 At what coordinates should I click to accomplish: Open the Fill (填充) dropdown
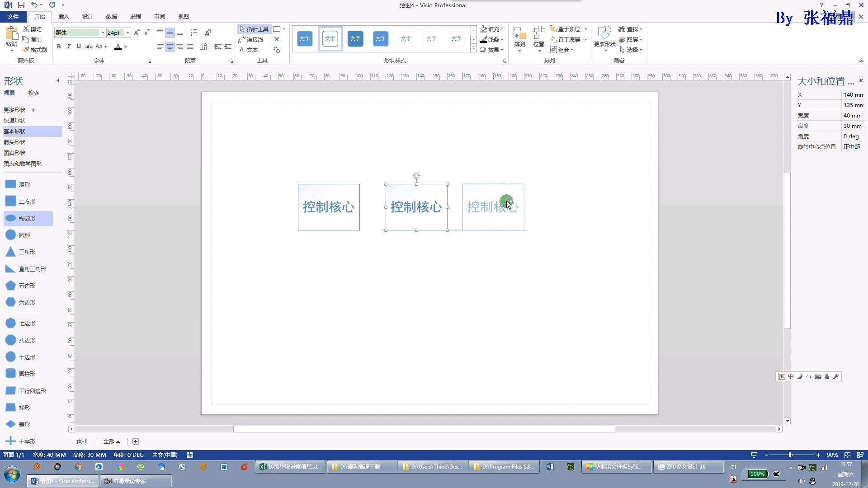coord(492,29)
